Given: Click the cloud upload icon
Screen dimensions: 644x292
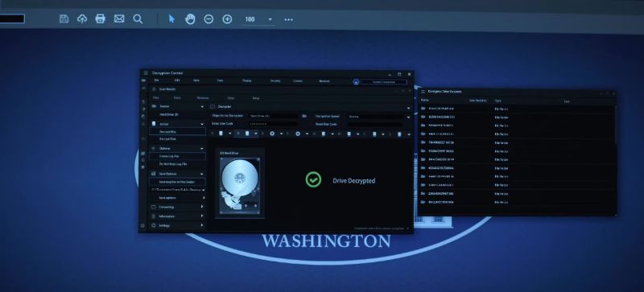Looking at the screenshot, I should pos(82,19).
